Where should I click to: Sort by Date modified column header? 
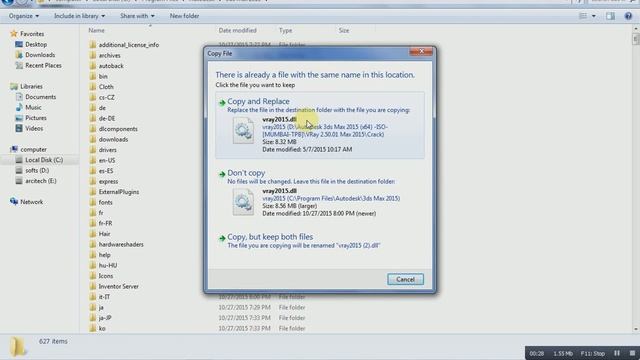pyautogui.click(x=238, y=31)
